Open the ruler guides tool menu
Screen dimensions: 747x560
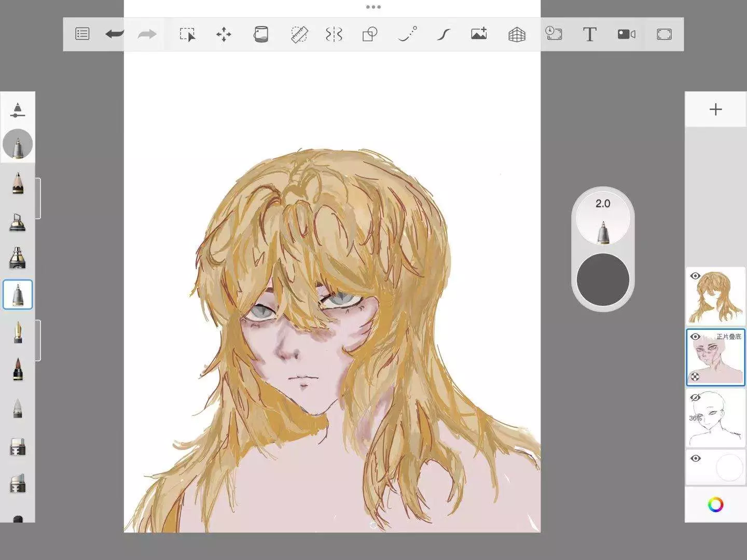pos(299,34)
